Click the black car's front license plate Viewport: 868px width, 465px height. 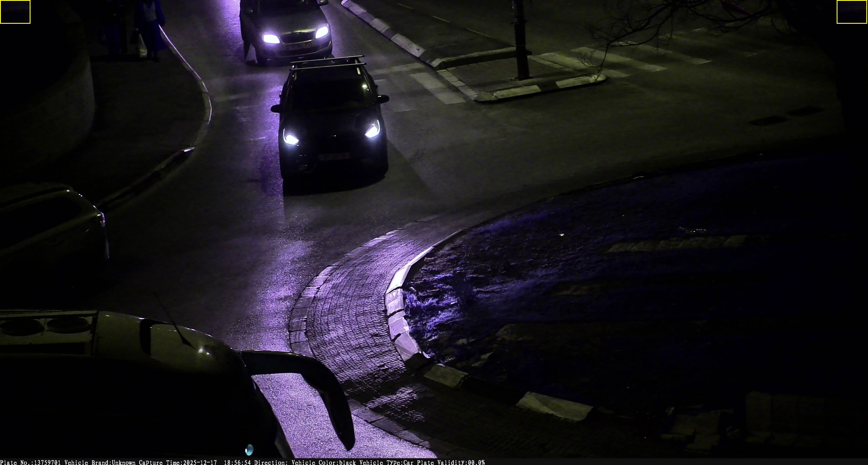(334, 157)
